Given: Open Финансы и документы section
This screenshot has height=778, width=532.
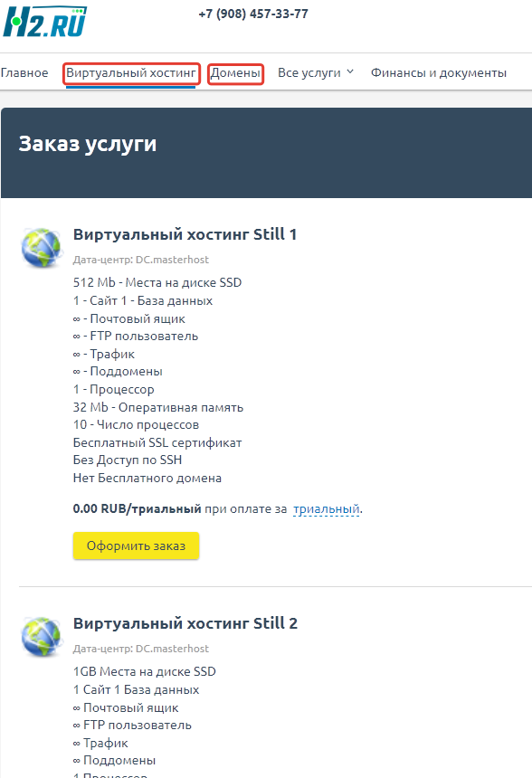Looking at the screenshot, I should click(439, 73).
